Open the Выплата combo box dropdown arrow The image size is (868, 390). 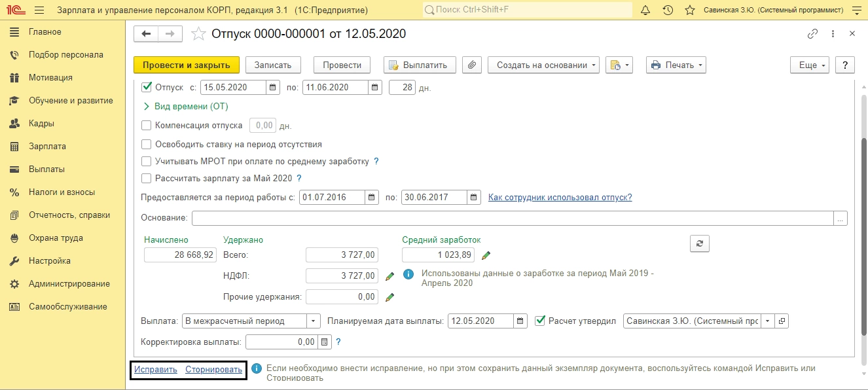[314, 321]
